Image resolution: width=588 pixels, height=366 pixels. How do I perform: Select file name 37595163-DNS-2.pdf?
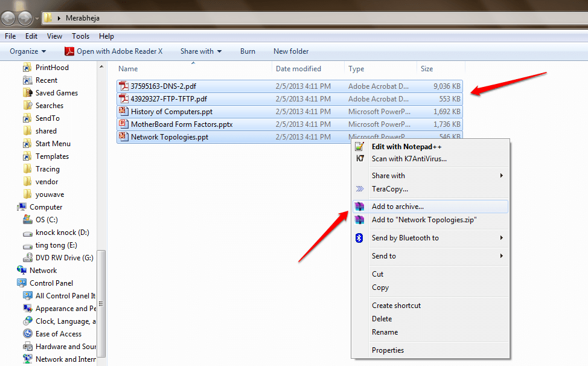pyautogui.click(x=164, y=86)
